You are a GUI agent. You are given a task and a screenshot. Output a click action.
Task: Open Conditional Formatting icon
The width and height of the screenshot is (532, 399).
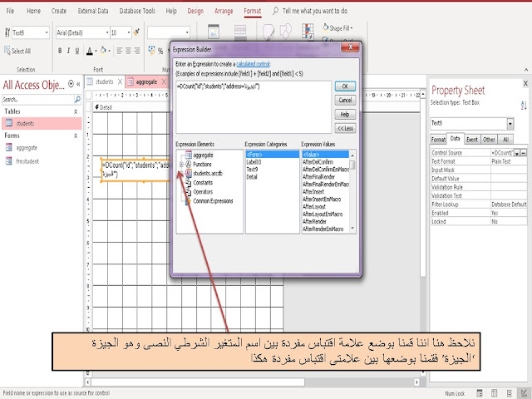(308, 32)
